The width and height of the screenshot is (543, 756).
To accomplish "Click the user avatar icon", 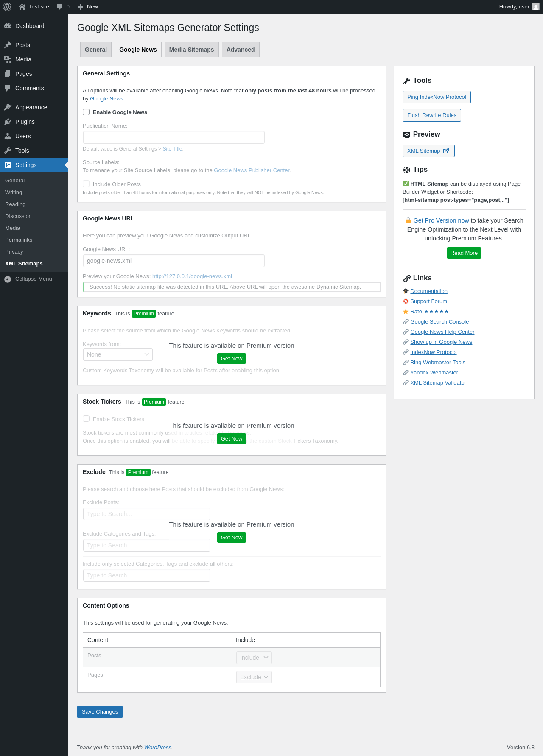I will tap(536, 7).
